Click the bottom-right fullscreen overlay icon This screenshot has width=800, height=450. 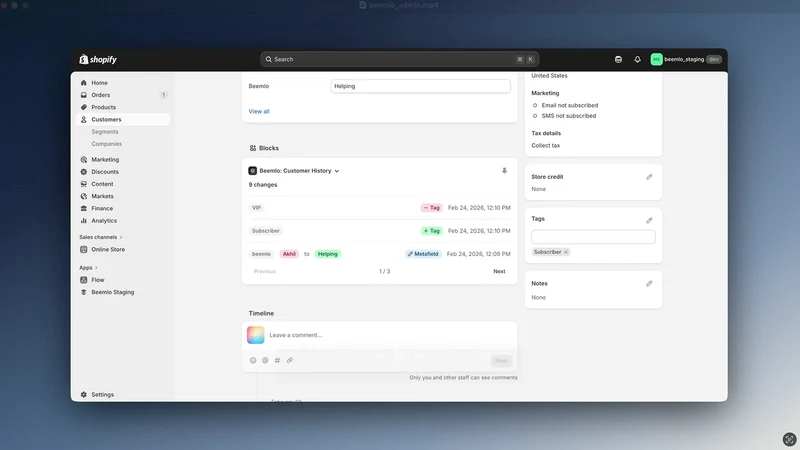[789, 439]
